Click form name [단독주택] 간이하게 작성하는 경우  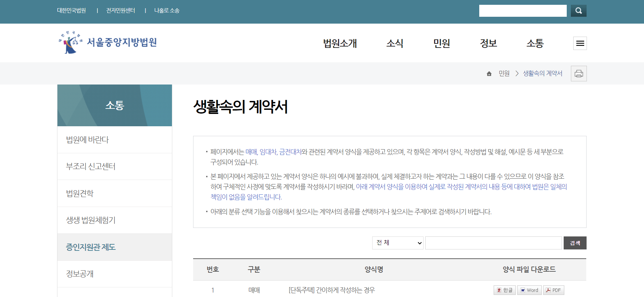(332, 290)
